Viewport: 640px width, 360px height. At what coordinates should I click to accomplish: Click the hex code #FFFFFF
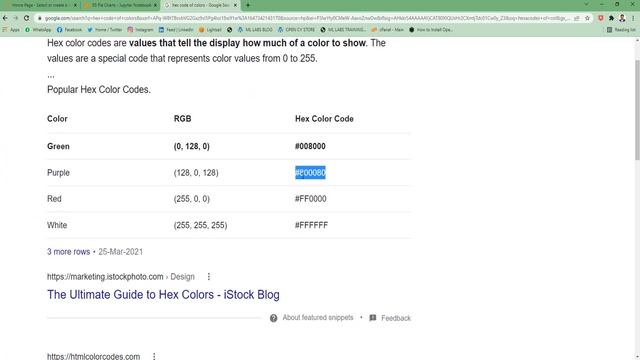311,225
